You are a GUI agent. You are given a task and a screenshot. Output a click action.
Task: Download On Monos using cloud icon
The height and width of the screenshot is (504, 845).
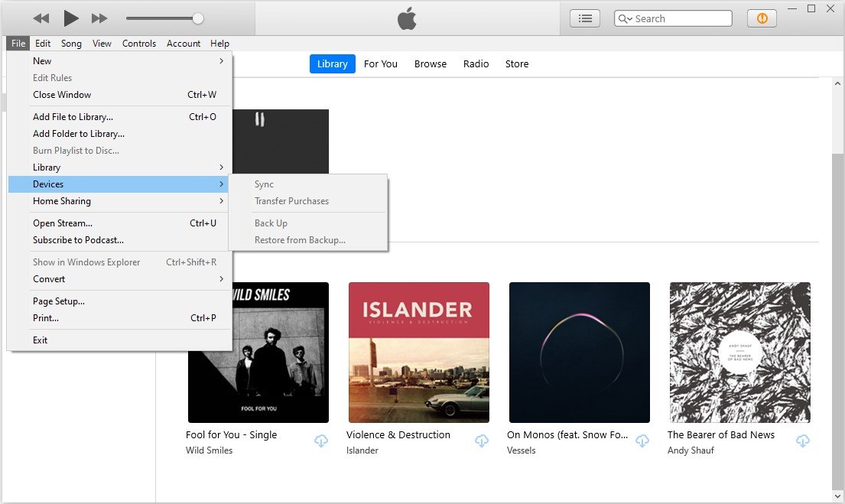[642, 441]
